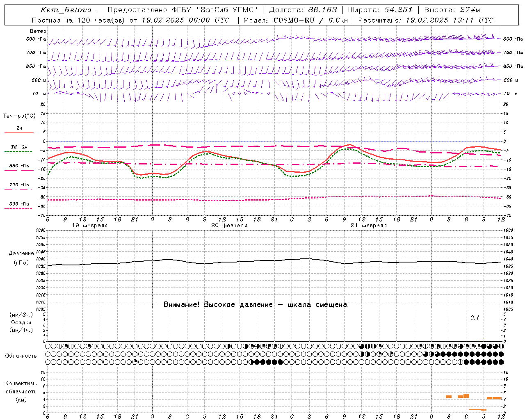Click the Конвективн. label
525x420 pixels.
[21, 383]
